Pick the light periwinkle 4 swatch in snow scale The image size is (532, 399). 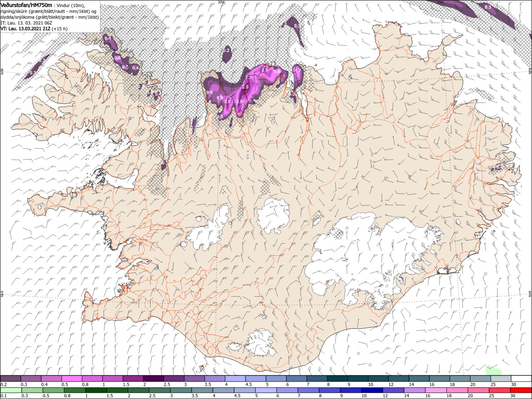[x=235, y=379]
